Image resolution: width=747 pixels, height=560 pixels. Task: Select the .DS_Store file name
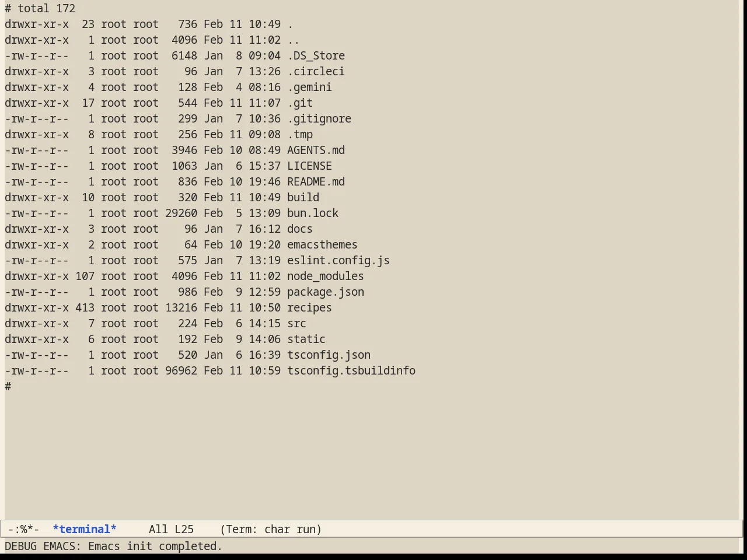click(316, 55)
